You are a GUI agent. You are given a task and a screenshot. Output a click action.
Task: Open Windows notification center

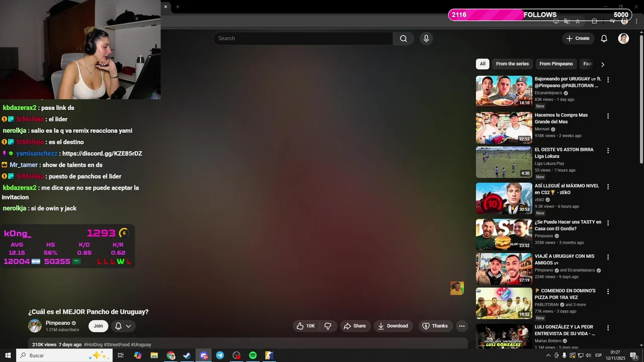coord(634,355)
